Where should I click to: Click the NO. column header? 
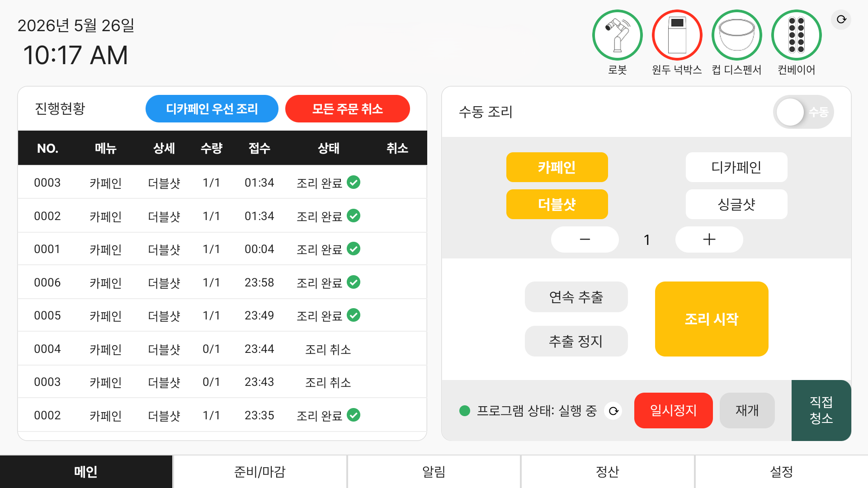pos(47,148)
